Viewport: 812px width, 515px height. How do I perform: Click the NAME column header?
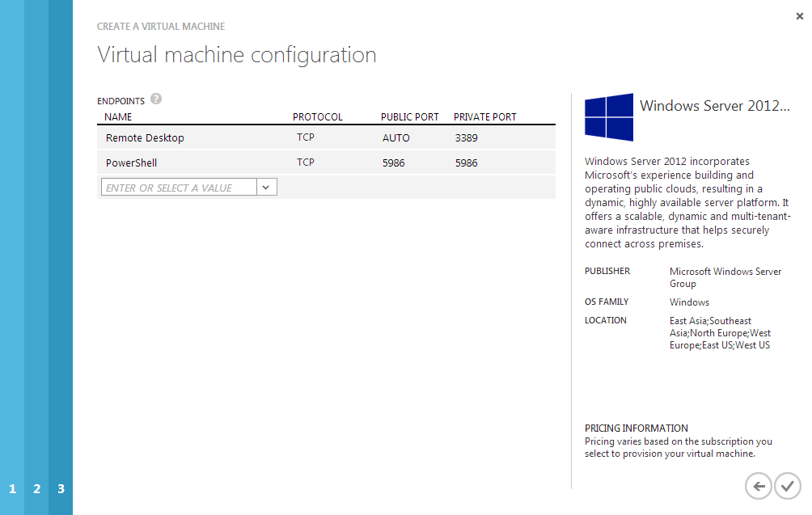(x=118, y=117)
